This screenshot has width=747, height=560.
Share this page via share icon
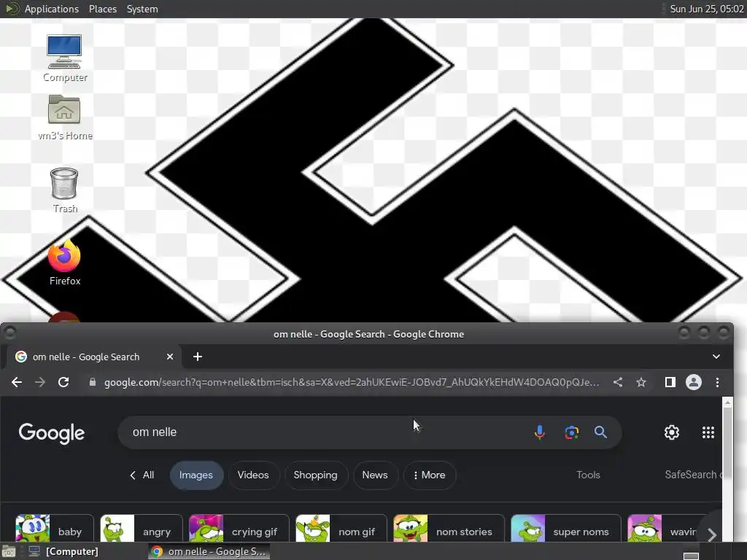tap(618, 382)
